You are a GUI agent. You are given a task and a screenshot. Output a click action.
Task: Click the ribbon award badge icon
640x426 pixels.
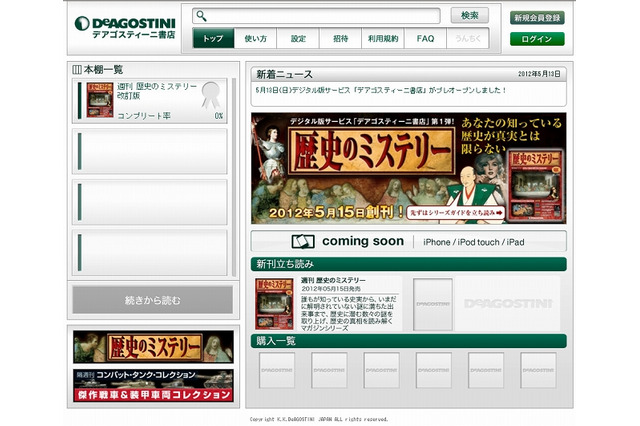(211, 95)
